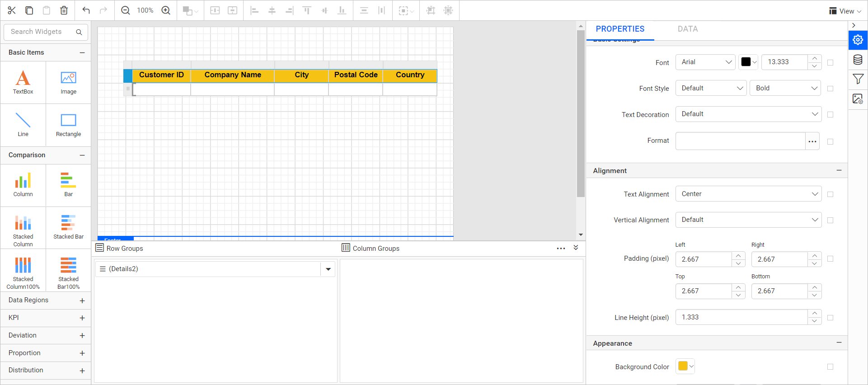Tick the checkbox next to Font

[x=830, y=62]
